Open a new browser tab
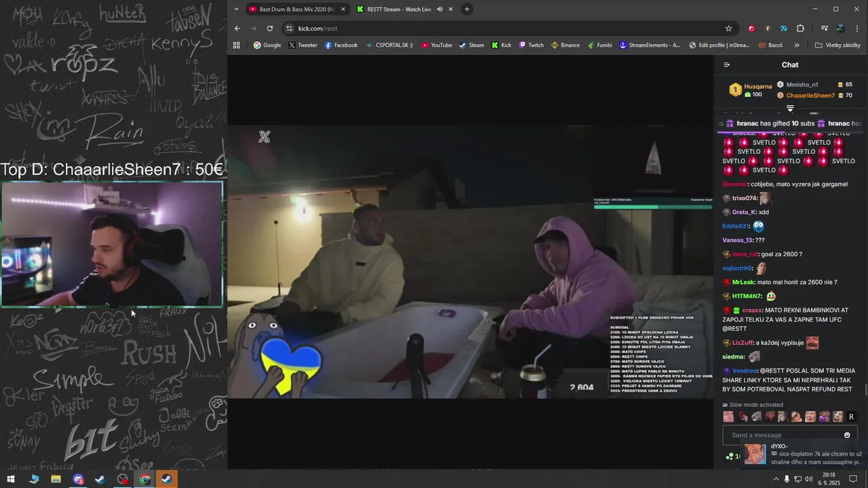 467,9
